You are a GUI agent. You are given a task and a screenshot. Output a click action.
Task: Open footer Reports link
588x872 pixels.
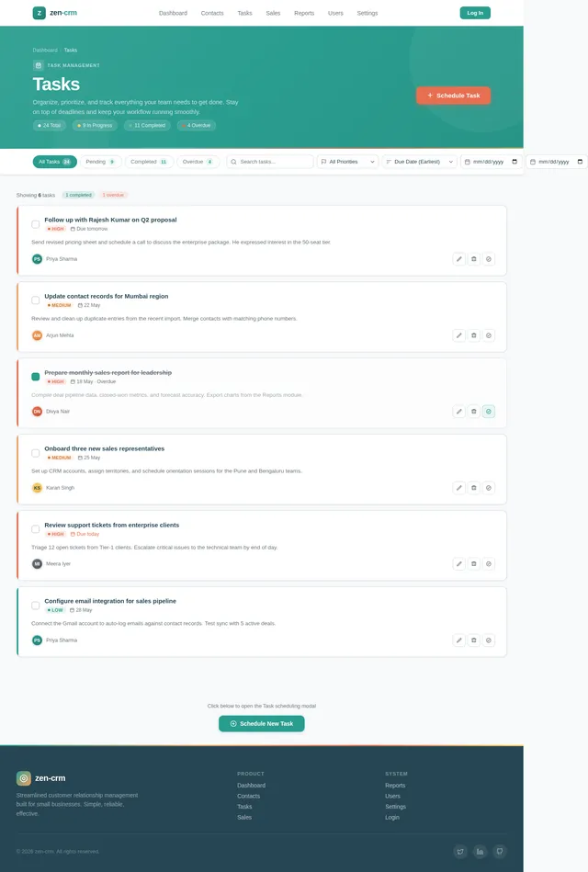(395, 786)
